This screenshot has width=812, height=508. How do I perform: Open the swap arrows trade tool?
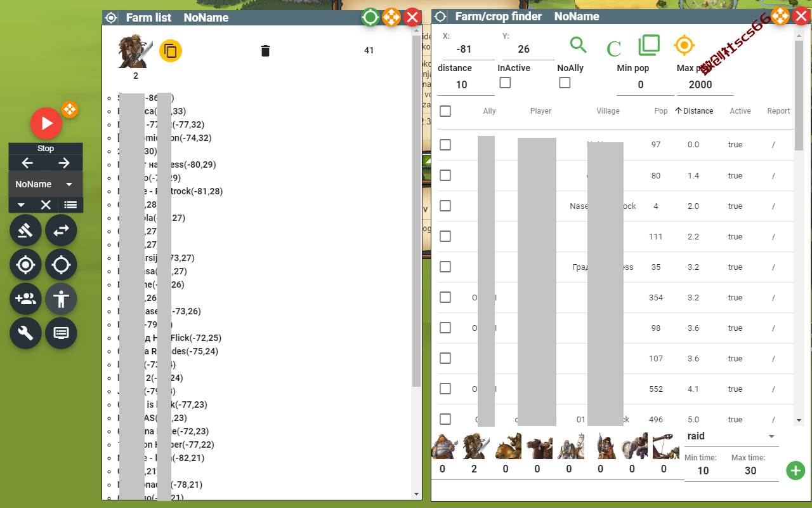tap(61, 231)
